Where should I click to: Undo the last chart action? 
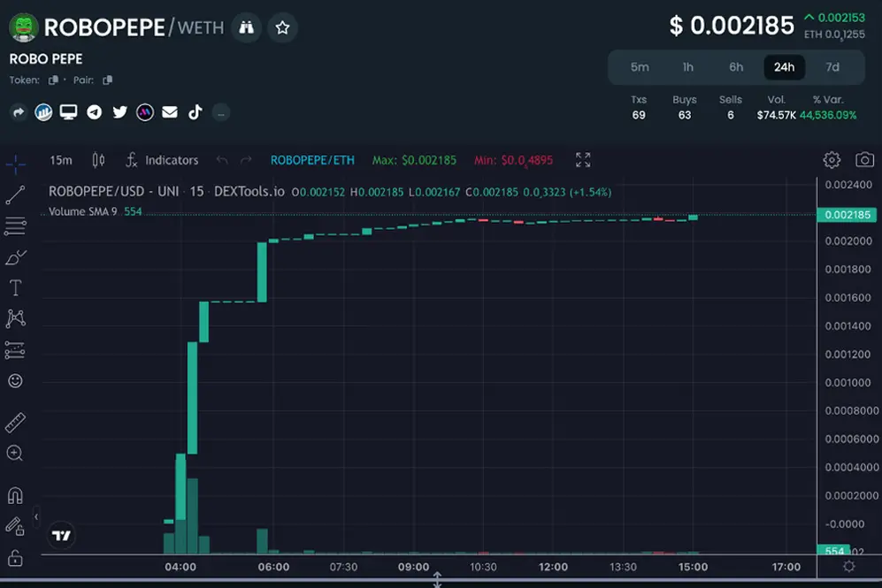[222, 161]
